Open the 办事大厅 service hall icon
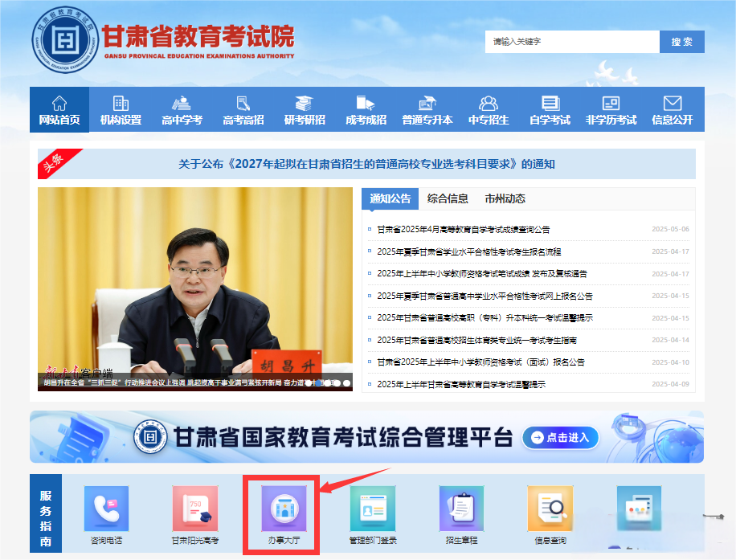The image size is (736, 560). [x=283, y=509]
